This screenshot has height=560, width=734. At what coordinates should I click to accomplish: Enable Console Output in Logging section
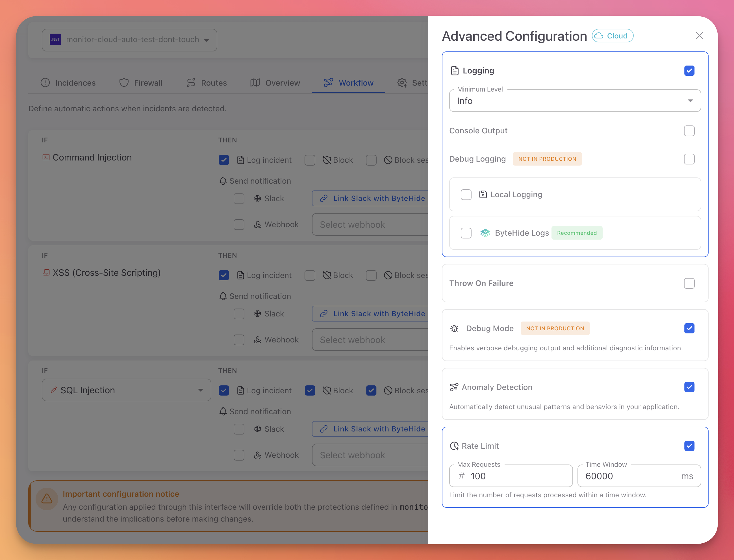(689, 131)
